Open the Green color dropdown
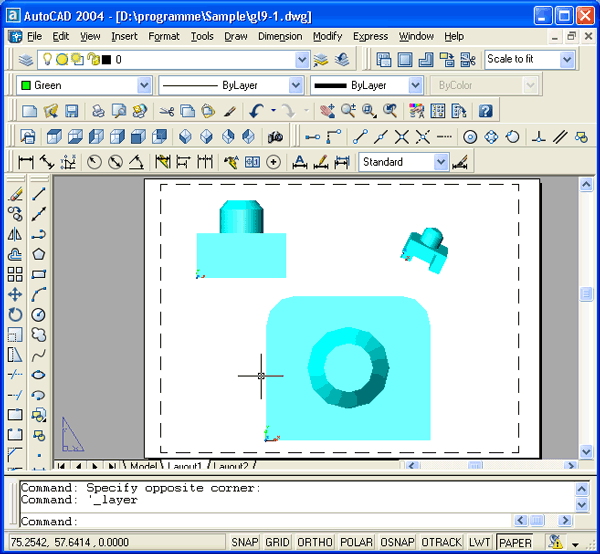This screenshot has height=554, width=600. [x=144, y=86]
